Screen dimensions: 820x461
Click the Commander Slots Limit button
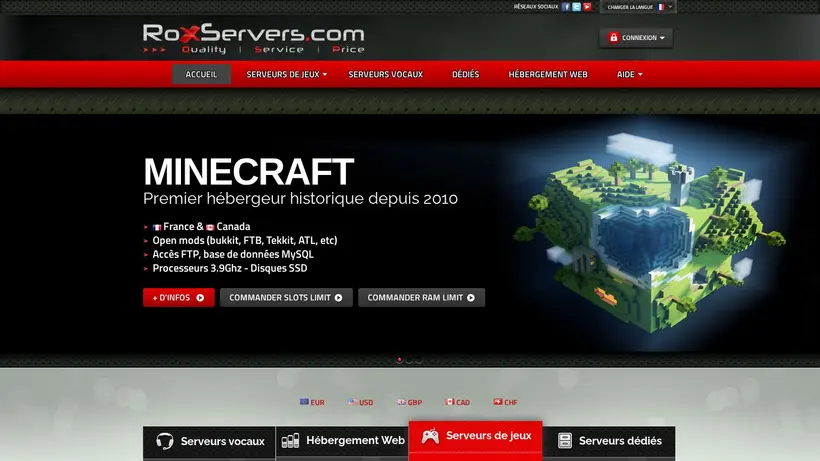[x=286, y=298]
